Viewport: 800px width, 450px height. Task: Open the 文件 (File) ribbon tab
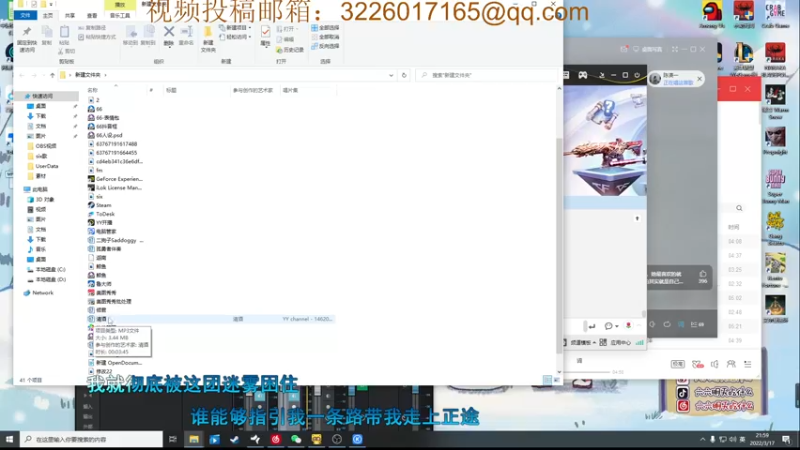tap(25, 15)
